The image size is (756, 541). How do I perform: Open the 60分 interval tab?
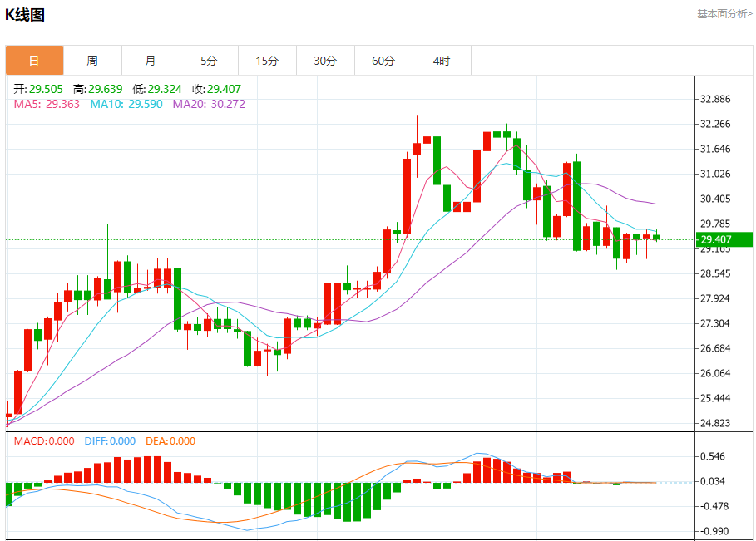point(383,61)
